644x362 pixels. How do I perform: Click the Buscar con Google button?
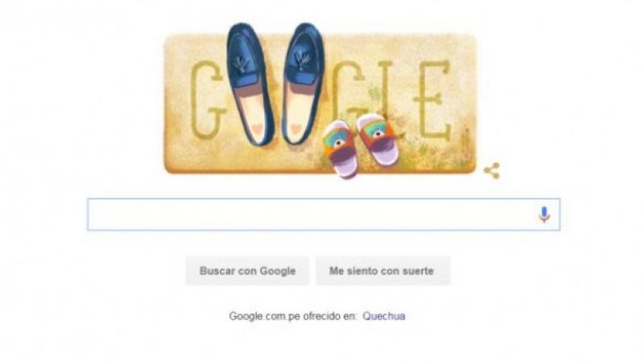click(247, 271)
